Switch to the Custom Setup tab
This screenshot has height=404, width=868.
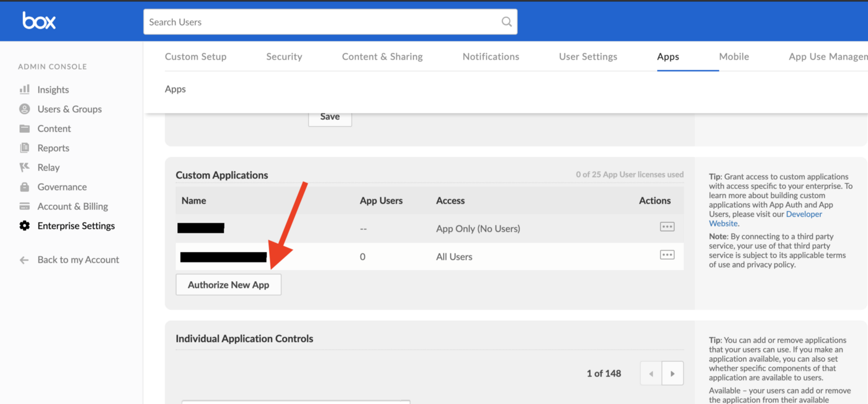tap(196, 56)
